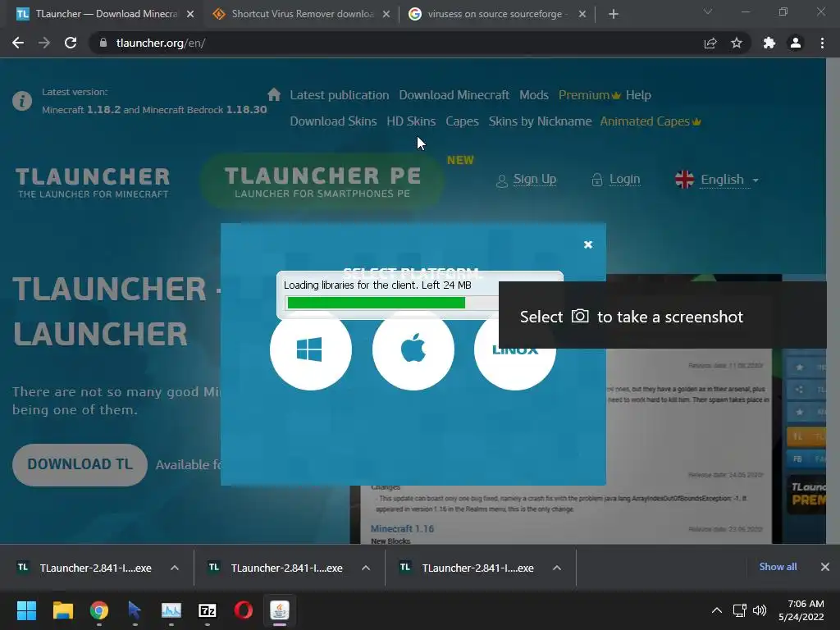Viewport: 840px width, 630px height.
Task: Click the browser forward arrow
Action: pos(44,43)
